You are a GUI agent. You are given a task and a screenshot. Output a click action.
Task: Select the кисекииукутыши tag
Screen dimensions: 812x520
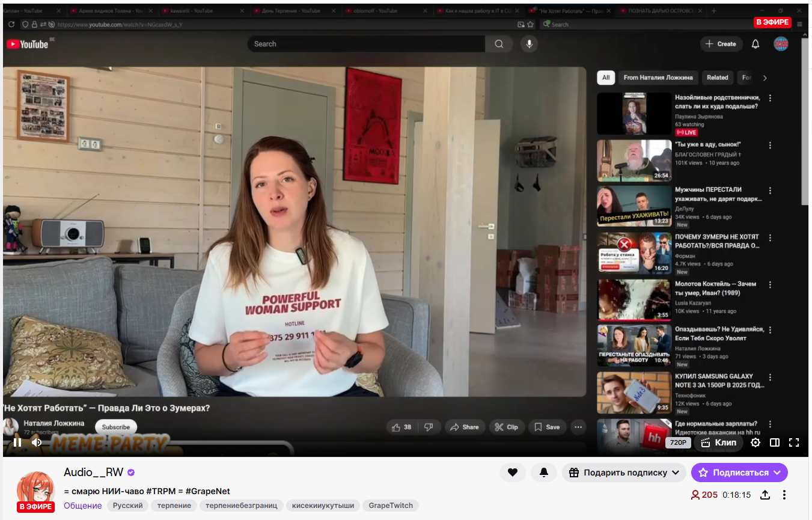click(x=323, y=506)
